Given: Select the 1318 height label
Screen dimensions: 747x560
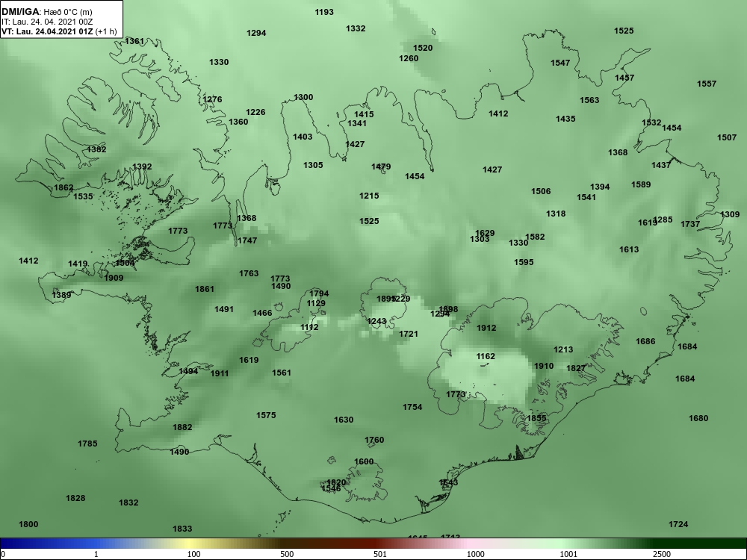Looking at the screenshot, I should [x=556, y=214].
